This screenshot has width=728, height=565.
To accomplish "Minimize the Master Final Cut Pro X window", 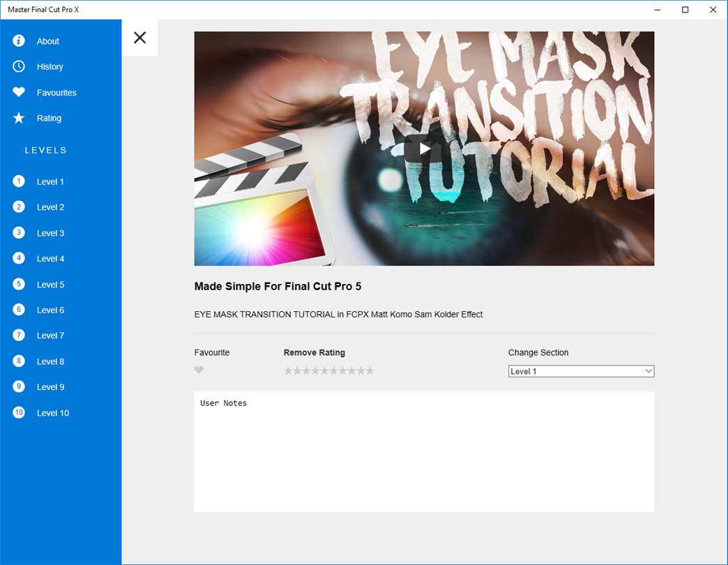I will point(658,10).
